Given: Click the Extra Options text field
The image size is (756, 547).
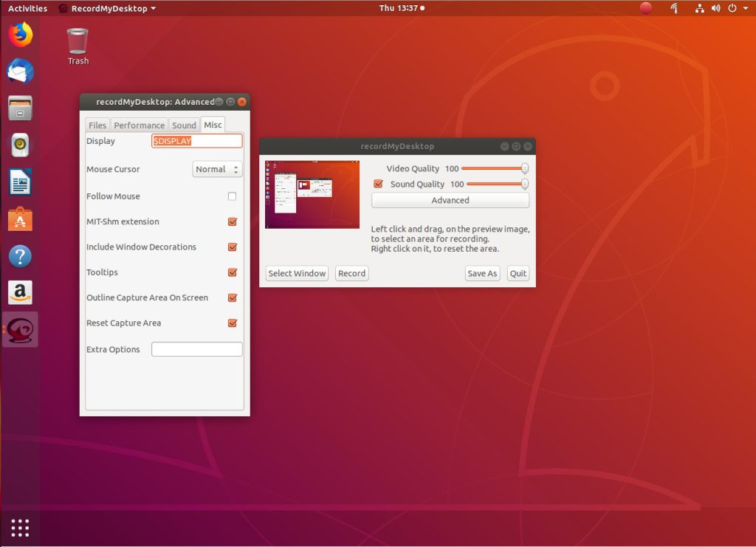Looking at the screenshot, I should coord(196,349).
